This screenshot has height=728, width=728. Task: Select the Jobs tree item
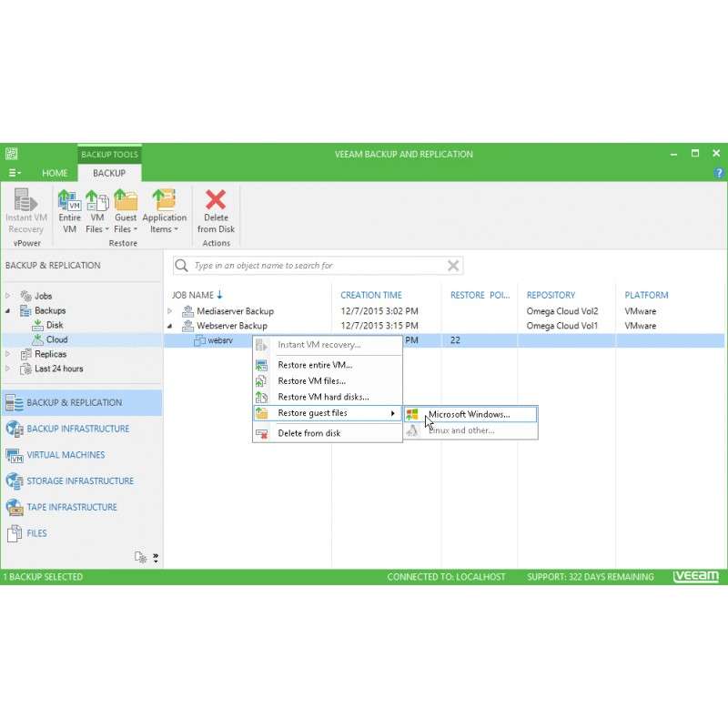tap(43, 296)
